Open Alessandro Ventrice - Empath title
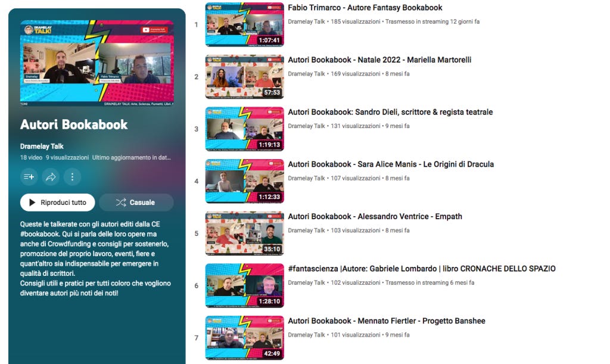This screenshot has height=364, width=610. pos(375,217)
